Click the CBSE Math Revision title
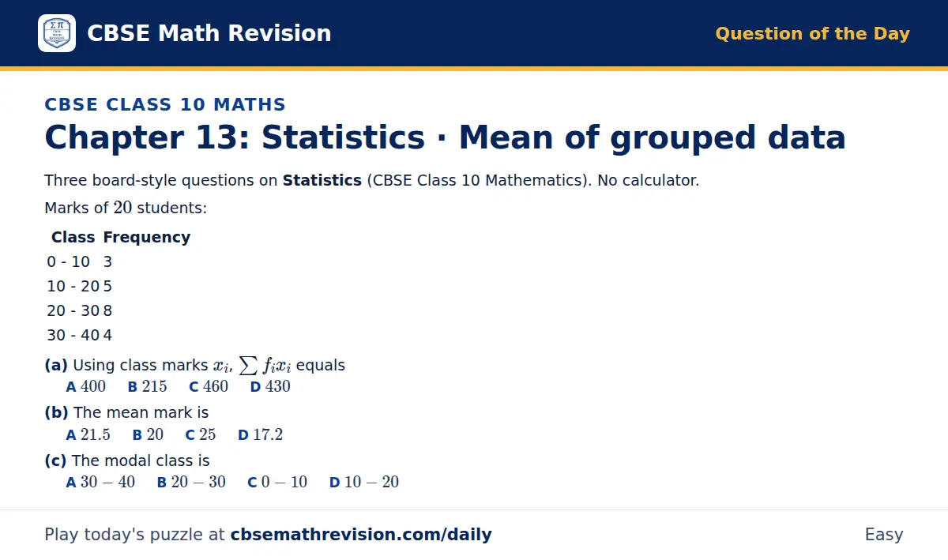Image resolution: width=948 pixels, height=560 pixels. tap(209, 33)
